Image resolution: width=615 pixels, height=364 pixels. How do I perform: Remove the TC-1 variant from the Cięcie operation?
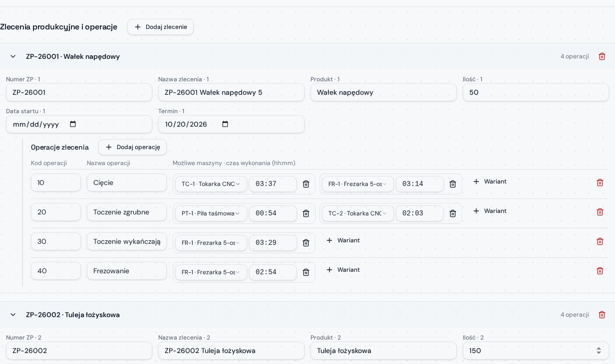tap(306, 184)
